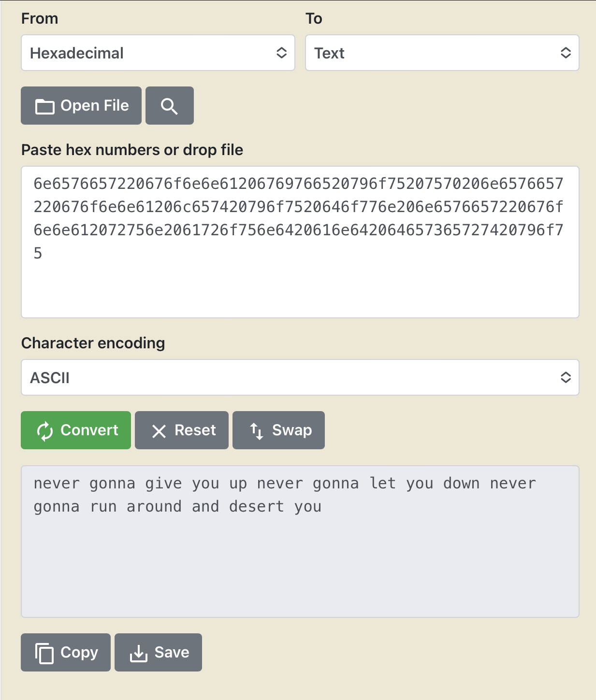Click inside the hex input text area
This screenshot has height=700, width=596.
tap(300, 285)
